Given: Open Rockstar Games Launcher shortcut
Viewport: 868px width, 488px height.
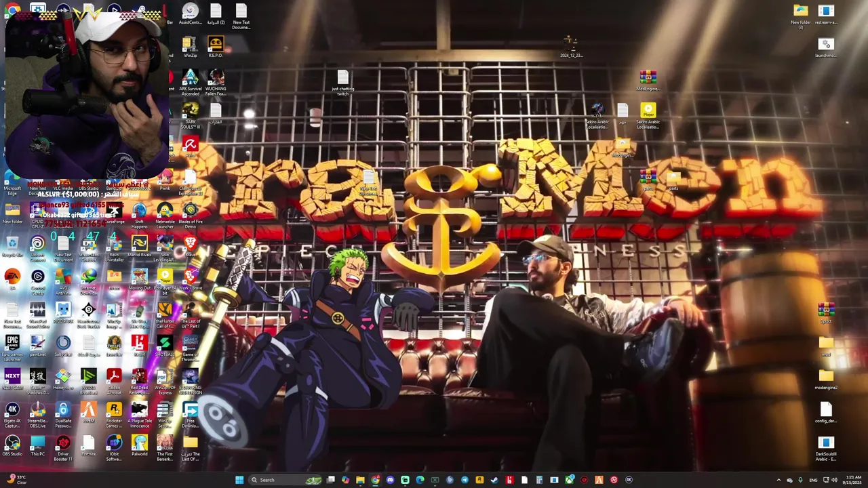Looking at the screenshot, I should tap(114, 414).
